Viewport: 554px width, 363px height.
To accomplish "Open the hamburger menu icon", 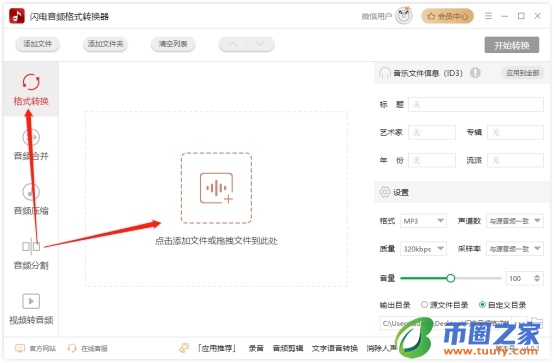I will (x=488, y=16).
